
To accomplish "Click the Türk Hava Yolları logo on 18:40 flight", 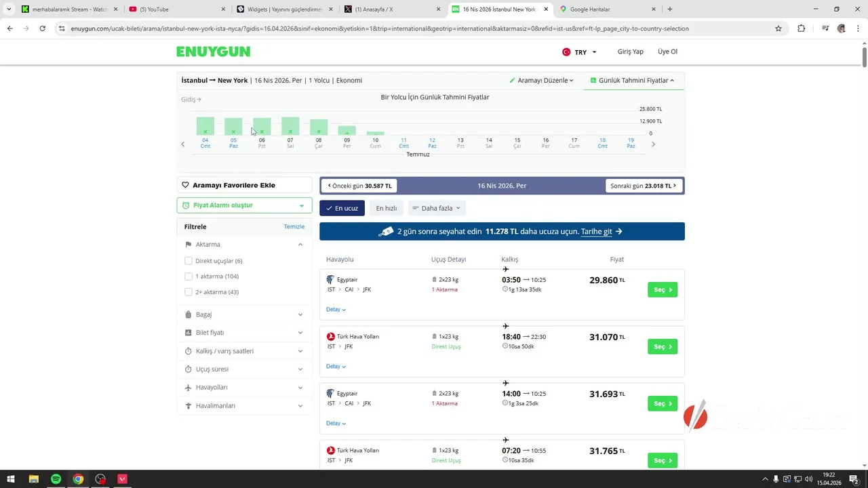I will click(x=330, y=337).
